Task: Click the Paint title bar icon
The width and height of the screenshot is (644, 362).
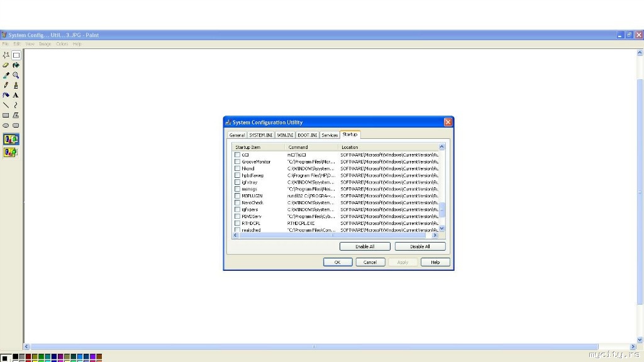Action: pos(4,35)
